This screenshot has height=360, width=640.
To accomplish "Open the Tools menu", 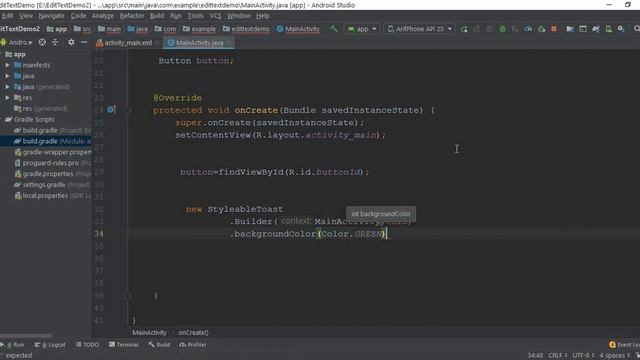I will pos(195,16).
